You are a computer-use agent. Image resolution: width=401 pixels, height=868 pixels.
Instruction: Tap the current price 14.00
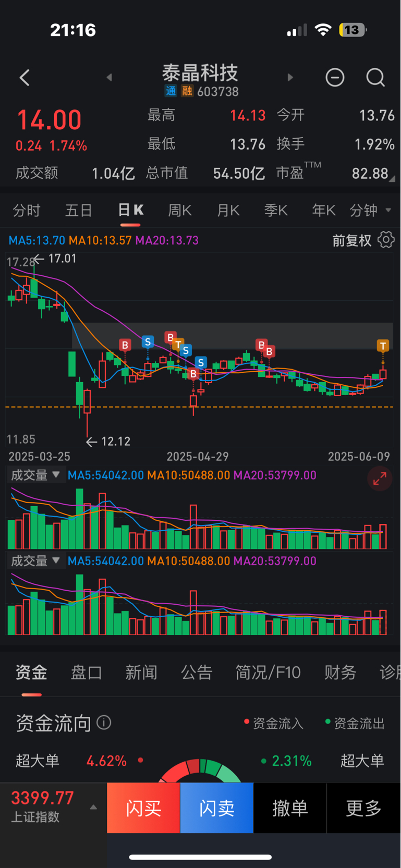tap(50, 120)
